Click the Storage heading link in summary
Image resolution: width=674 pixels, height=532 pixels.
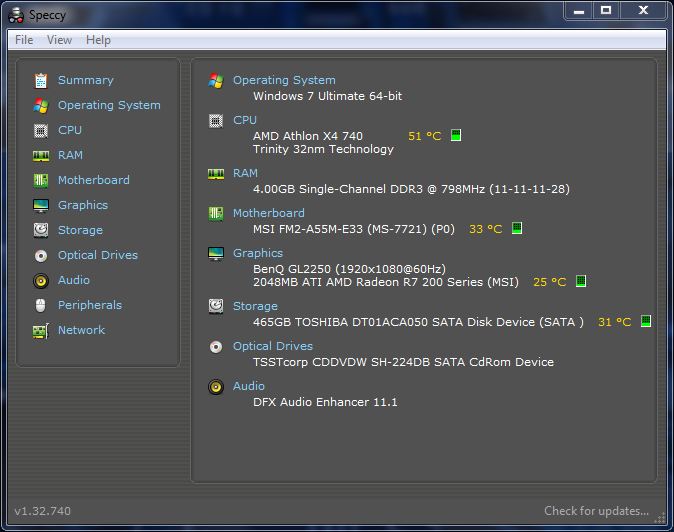coord(255,306)
